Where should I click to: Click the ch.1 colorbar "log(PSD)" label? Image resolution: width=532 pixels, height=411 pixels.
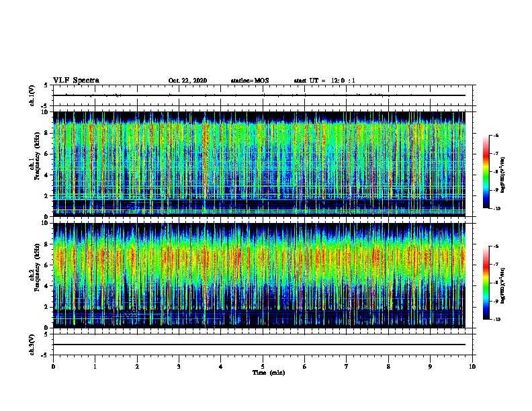tap(502, 175)
